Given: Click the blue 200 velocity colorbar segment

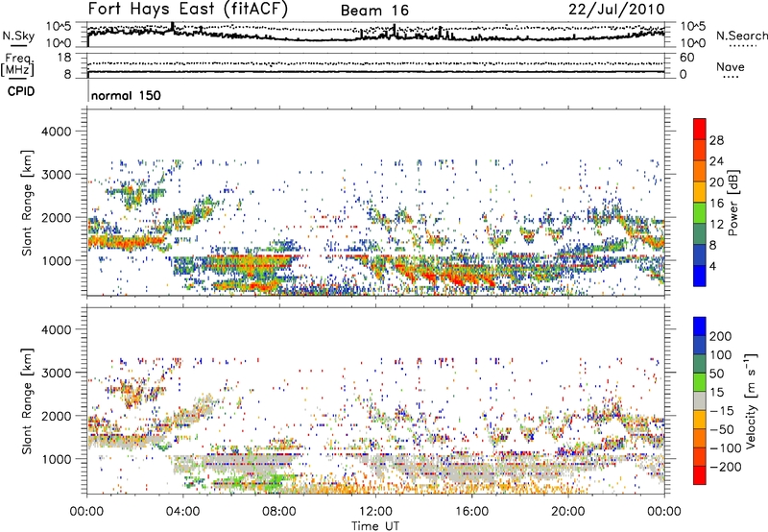Looking at the screenshot, I should click(700, 326).
